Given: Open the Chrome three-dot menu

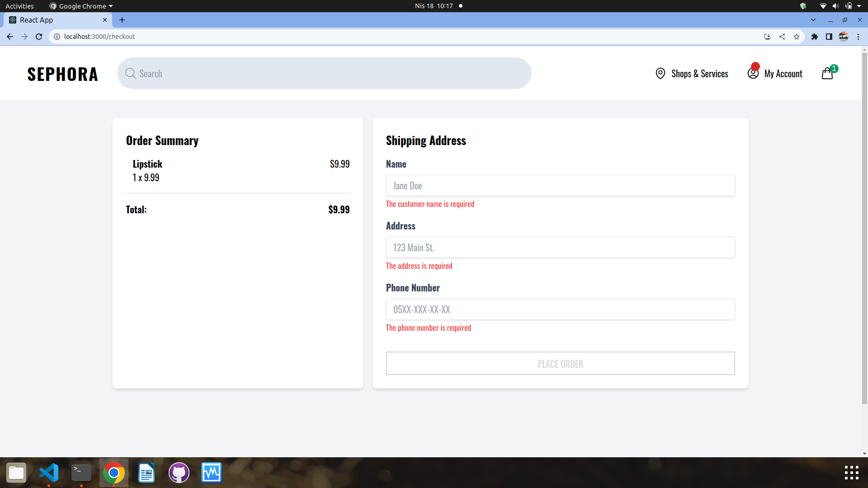Looking at the screenshot, I should click(x=859, y=37).
